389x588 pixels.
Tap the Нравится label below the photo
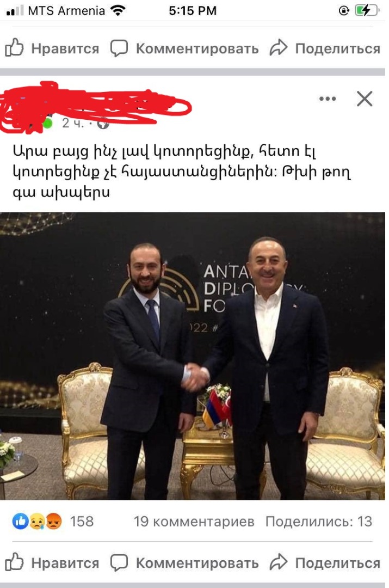(x=65, y=563)
